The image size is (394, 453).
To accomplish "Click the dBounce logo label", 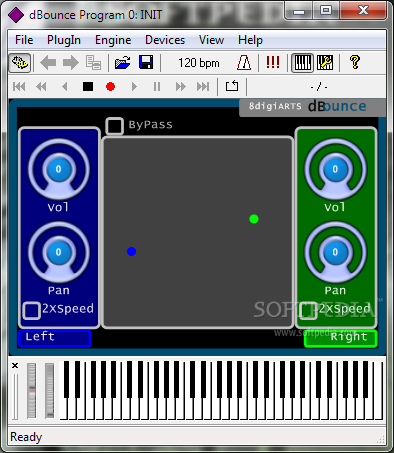I will click(337, 106).
